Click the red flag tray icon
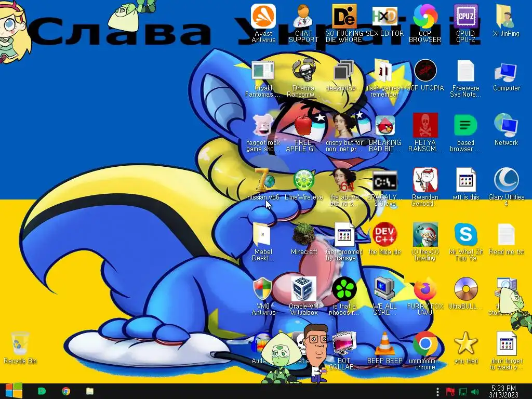Viewport: 532px width, 399px height. (450, 392)
